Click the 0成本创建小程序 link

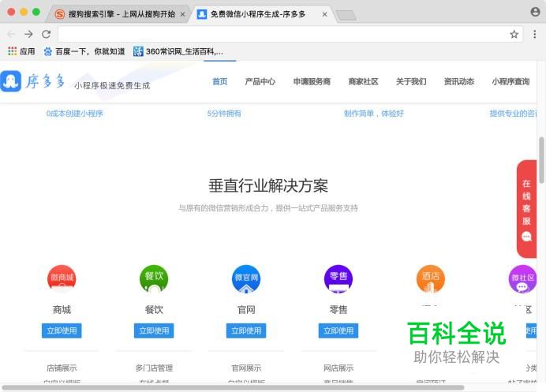[74, 114]
